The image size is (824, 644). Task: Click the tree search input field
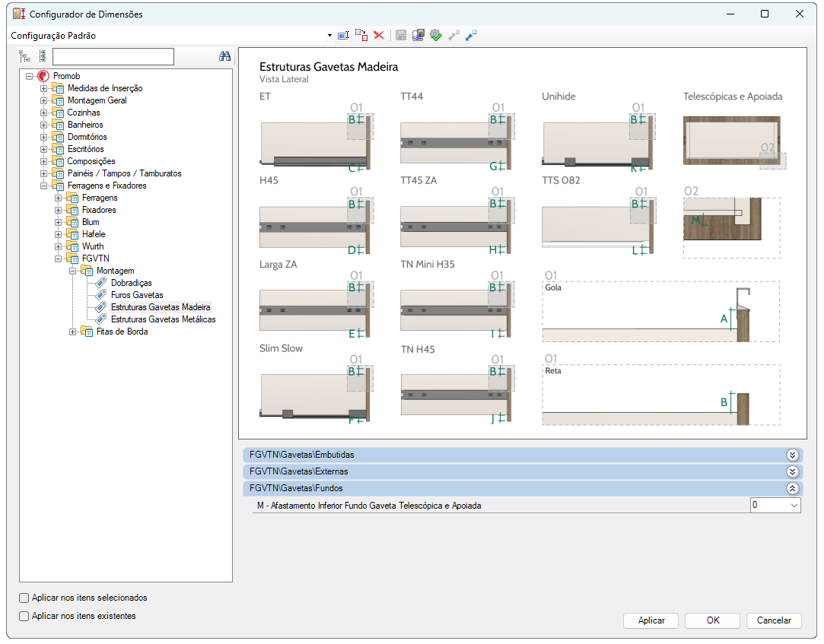coord(113,57)
